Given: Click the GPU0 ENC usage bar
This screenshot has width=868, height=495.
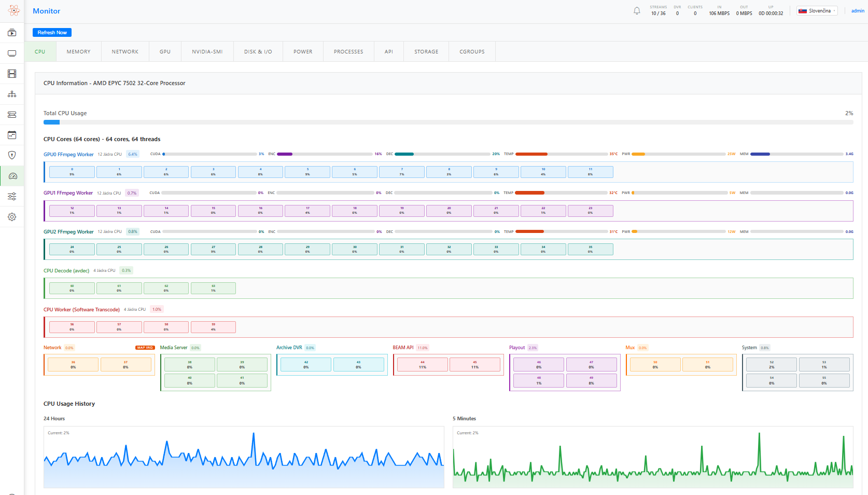Looking at the screenshot, I should tap(325, 154).
